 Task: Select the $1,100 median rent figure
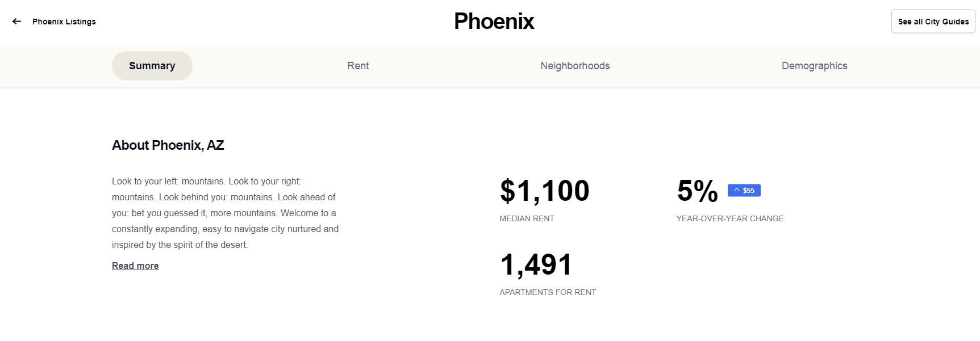point(544,190)
